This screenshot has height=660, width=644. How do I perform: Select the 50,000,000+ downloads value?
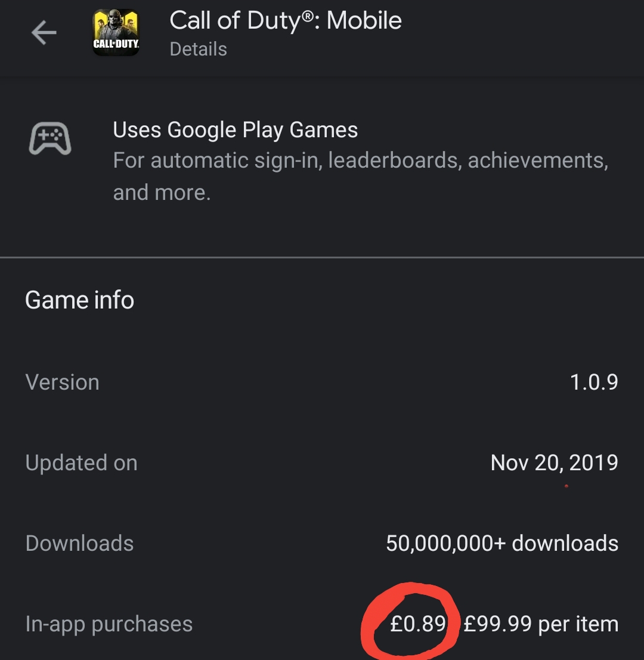coord(502,544)
